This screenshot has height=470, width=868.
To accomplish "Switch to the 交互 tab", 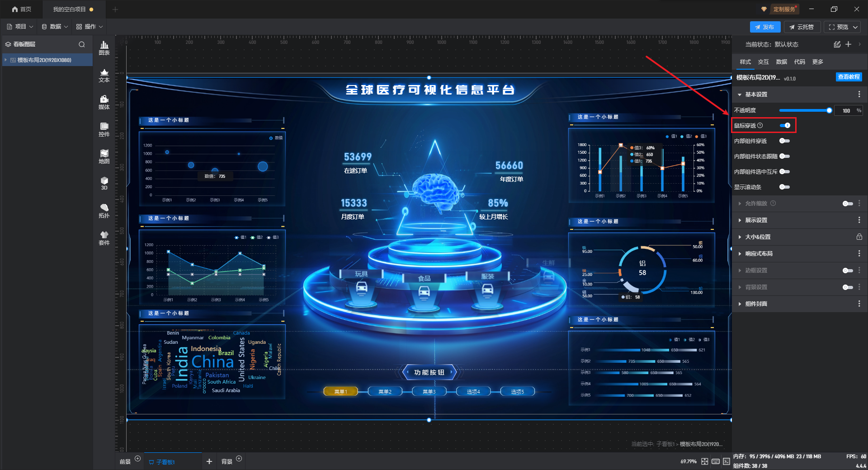I will [x=763, y=62].
